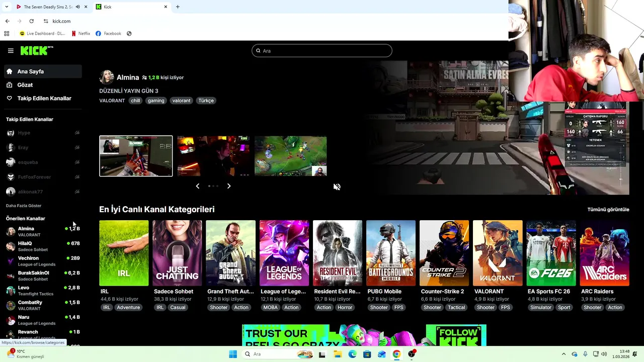The height and width of the screenshot is (362, 644).
Task: Open recommended channel HilalQ
Action: [43, 246]
